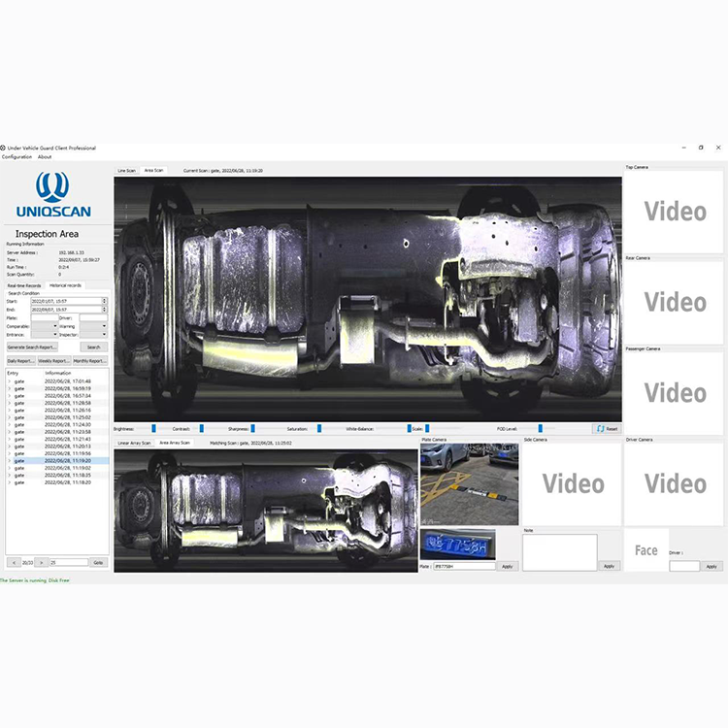Reset image adjustments with Reset button
This screenshot has height=728, width=728.
pos(607,429)
